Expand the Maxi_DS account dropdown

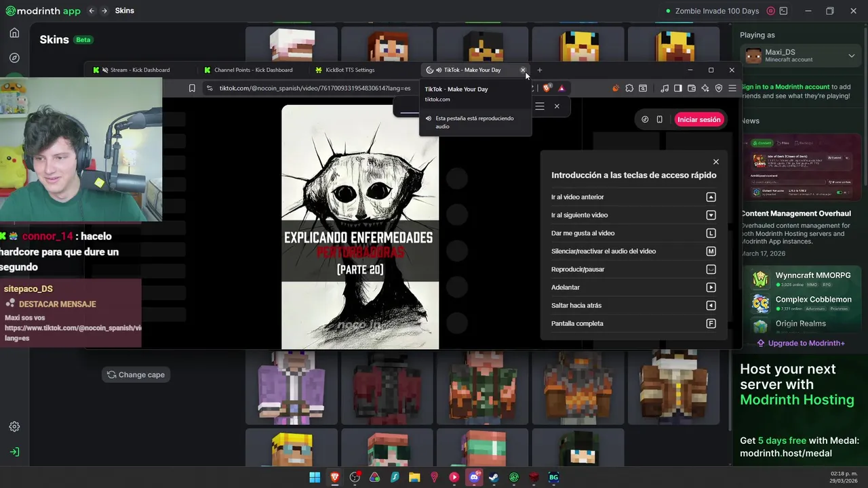[x=852, y=56]
